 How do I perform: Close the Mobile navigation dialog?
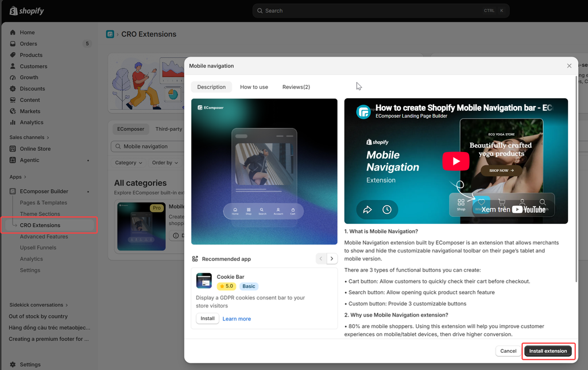(569, 66)
